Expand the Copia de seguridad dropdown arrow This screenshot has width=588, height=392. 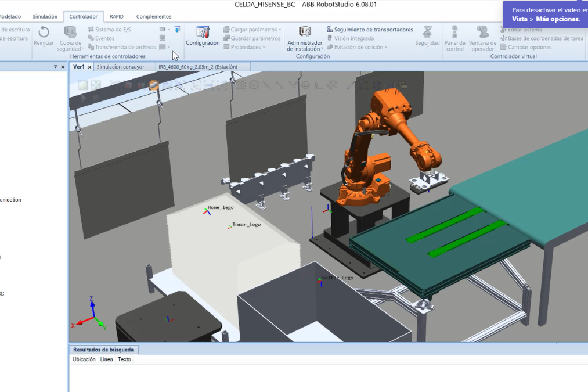tap(83, 49)
